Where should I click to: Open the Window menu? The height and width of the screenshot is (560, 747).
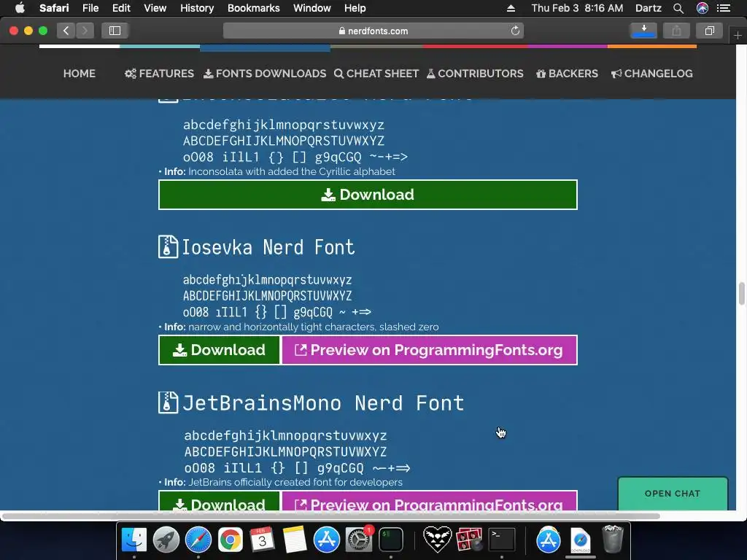tap(311, 8)
